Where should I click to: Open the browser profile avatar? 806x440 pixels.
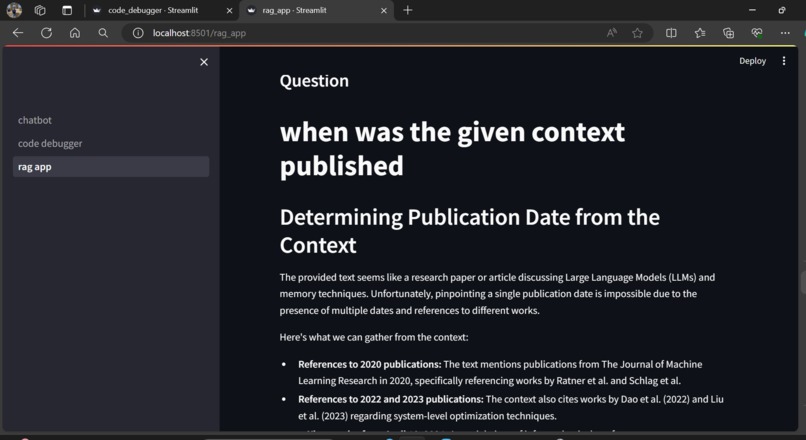point(14,10)
